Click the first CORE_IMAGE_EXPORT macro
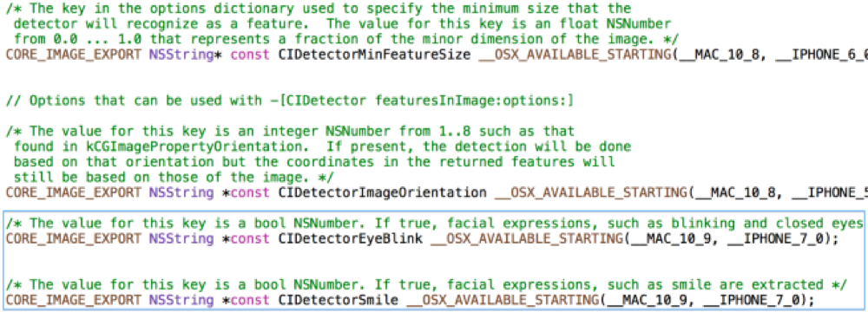The image size is (868, 312). coord(74,55)
